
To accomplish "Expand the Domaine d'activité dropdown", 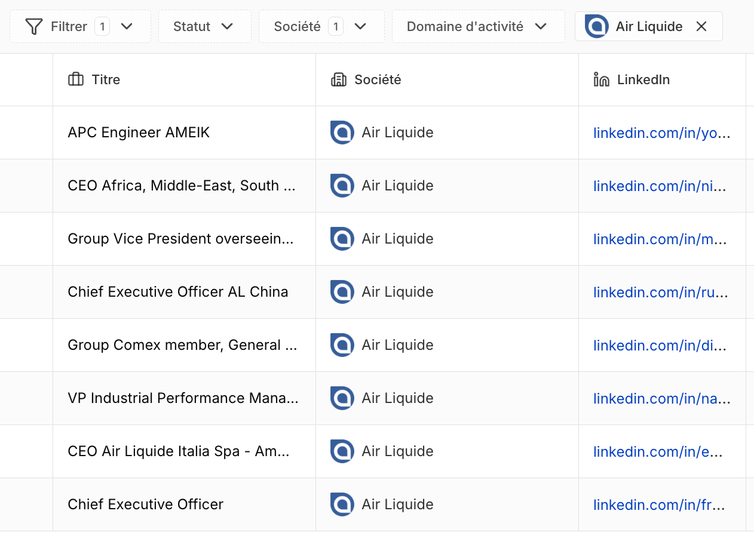I will 478,26.
